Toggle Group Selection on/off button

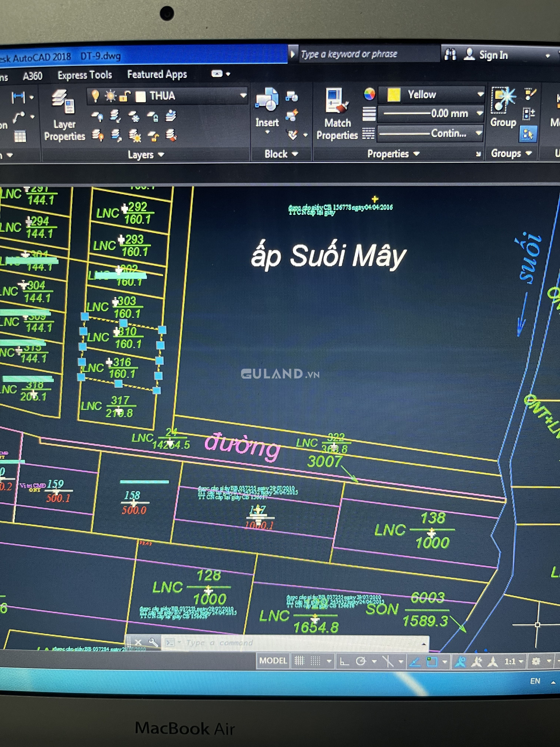pyautogui.click(x=527, y=134)
